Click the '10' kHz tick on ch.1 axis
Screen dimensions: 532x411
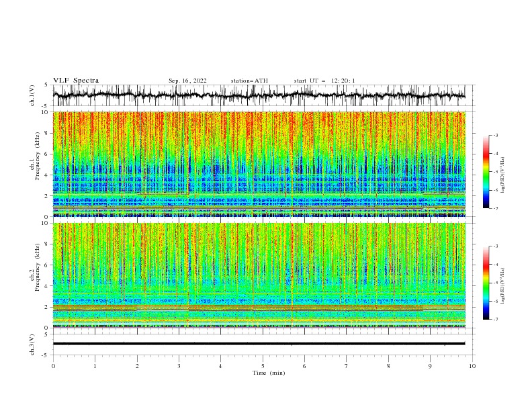[45, 112]
